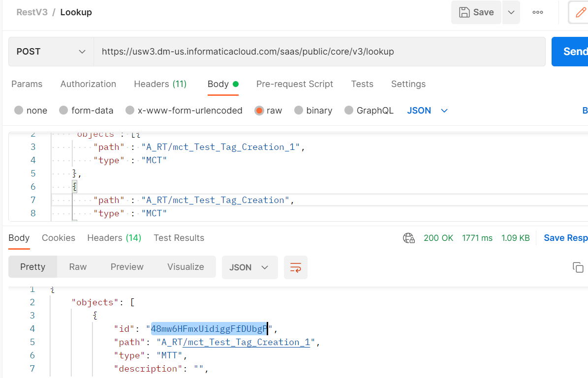
Task: Click the 200 OK status
Action: pos(438,238)
